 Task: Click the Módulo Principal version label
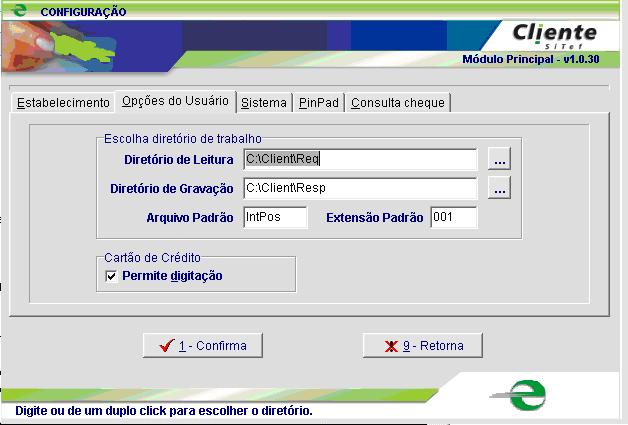coord(529,59)
